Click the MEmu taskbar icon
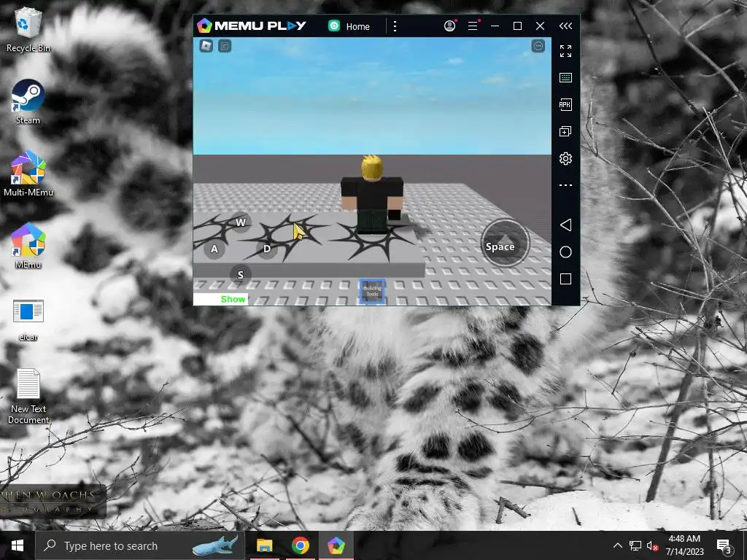The image size is (747, 560). pyautogui.click(x=336, y=545)
